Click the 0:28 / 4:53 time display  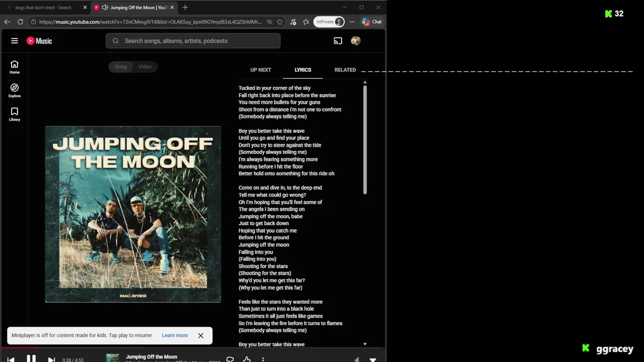coord(73,360)
